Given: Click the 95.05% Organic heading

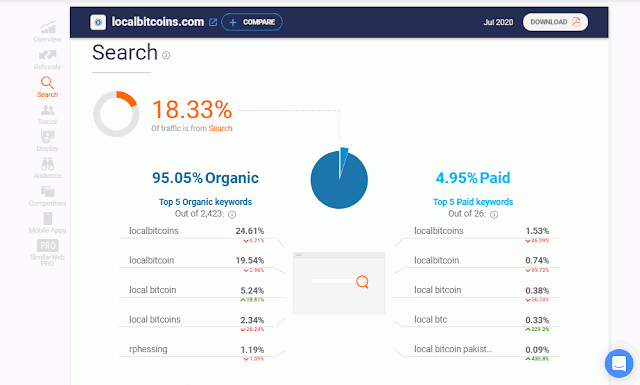Looking at the screenshot, I should [x=205, y=178].
